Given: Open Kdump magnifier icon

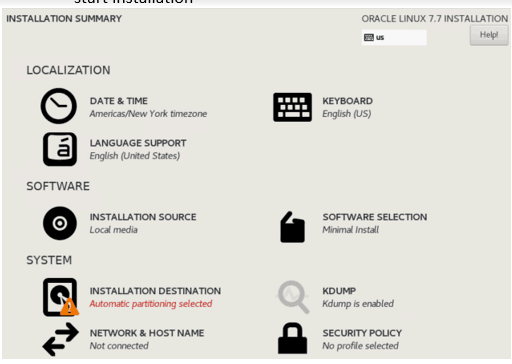Looking at the screenshot, I should point(293,297).
